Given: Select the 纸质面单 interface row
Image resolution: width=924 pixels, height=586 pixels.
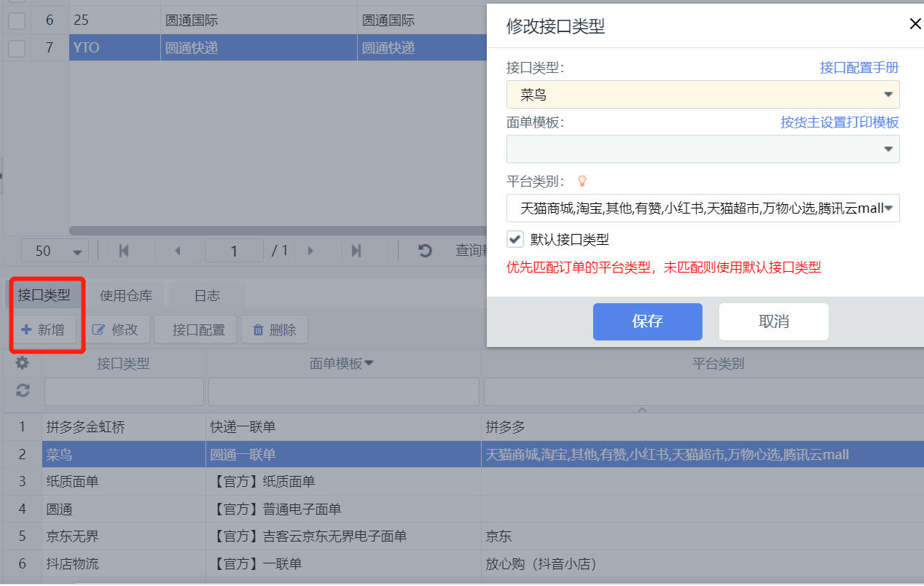Looking at the screenshot, I should (x=462, y=482).
